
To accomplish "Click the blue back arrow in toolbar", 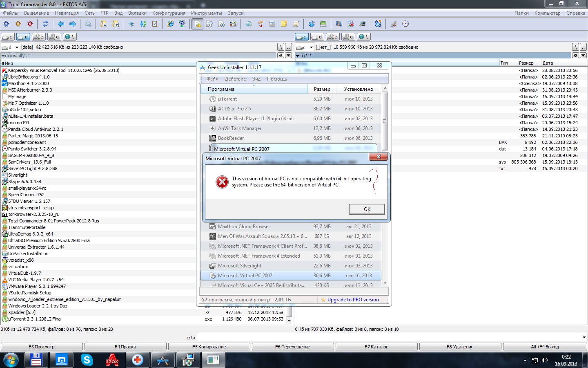I will [x=61, y=24].
